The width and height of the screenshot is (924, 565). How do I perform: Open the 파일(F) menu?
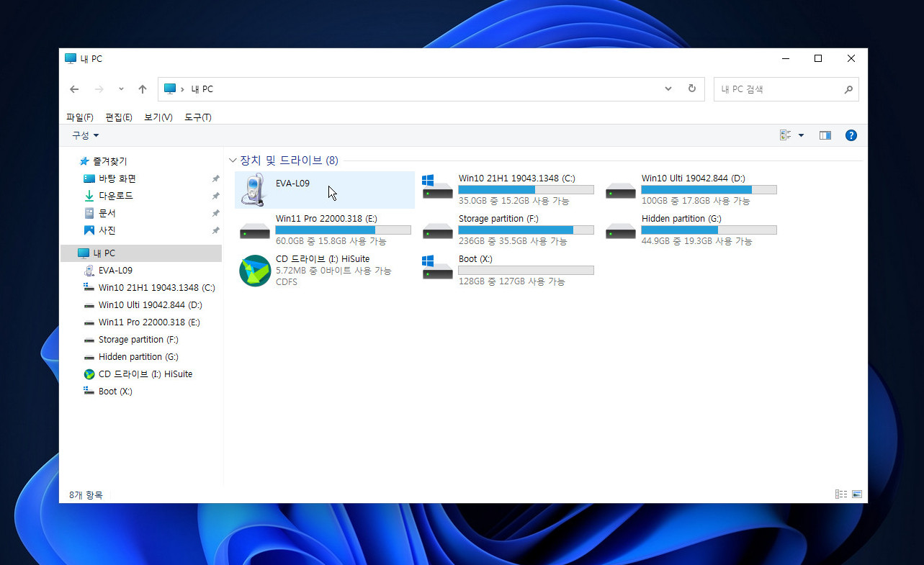point(80,117)
